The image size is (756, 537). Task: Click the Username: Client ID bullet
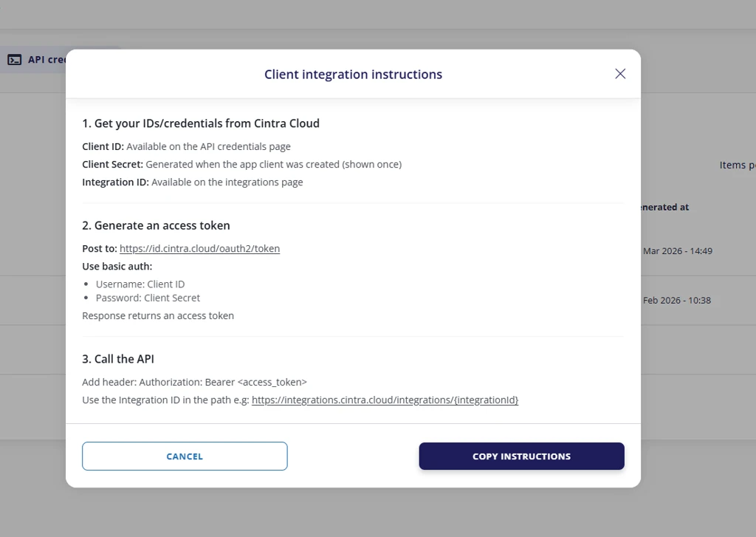point(140,284)
